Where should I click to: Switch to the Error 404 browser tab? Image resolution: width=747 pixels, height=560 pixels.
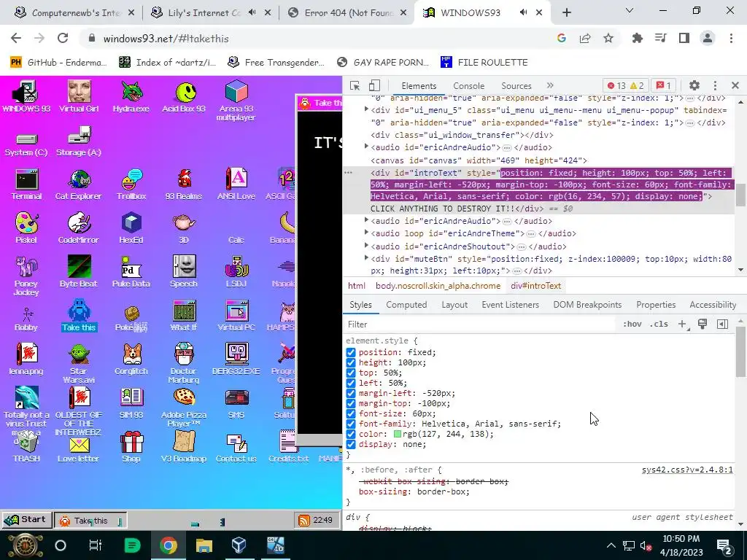tap(348, 13)
